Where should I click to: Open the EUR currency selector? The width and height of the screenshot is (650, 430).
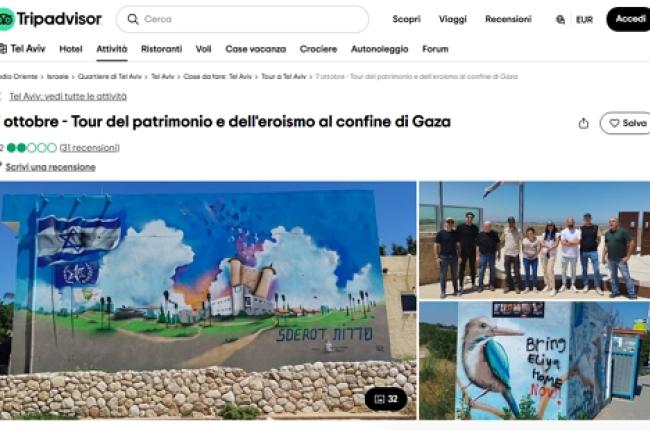584,19
